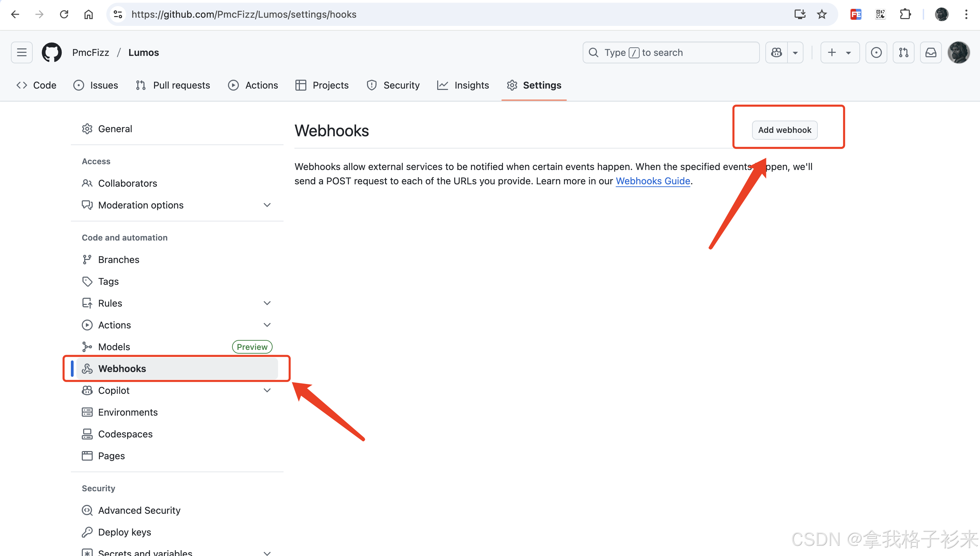Open the create new plus dropdown

[x=840, y=52]
